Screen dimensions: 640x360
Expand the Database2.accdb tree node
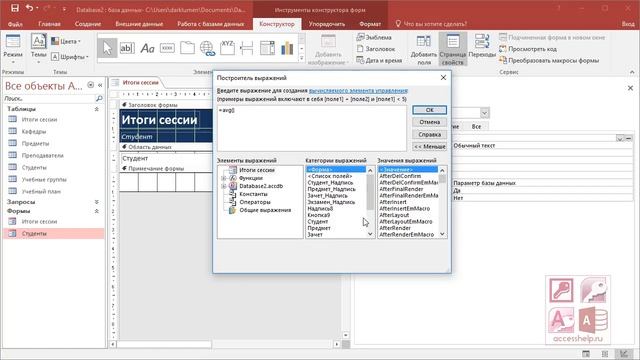pyautogui.click(x=224, y=186)
